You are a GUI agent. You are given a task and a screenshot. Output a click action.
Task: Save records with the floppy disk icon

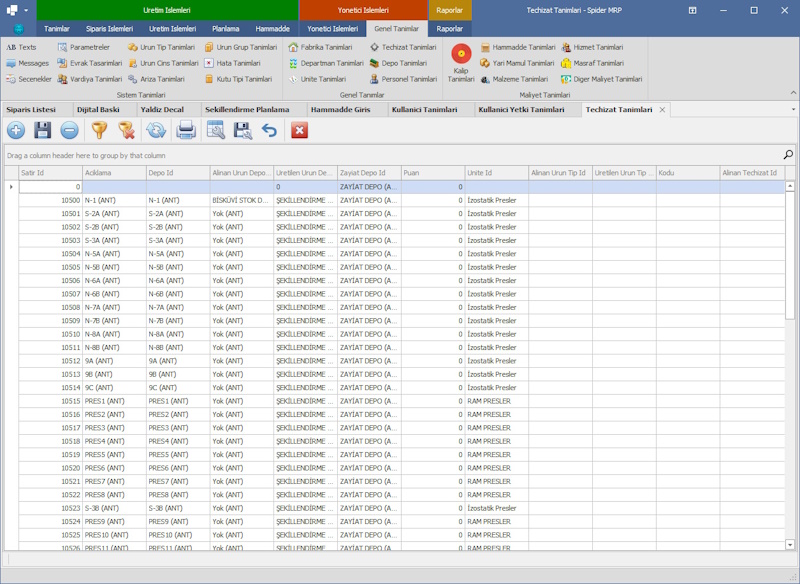(x=42, y=131)
